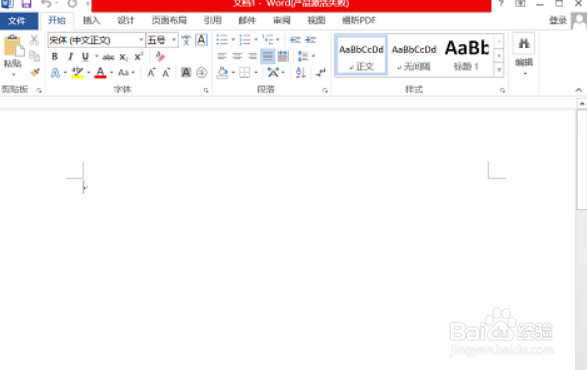Switch to the 插入 Insert tab
The width and height of the screenshot is (587, 370).
(x=91, y=20)
